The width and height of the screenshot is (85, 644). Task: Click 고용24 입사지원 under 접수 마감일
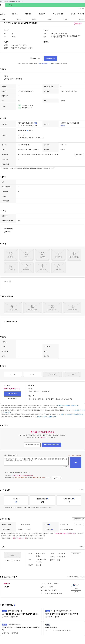point(12,394)
